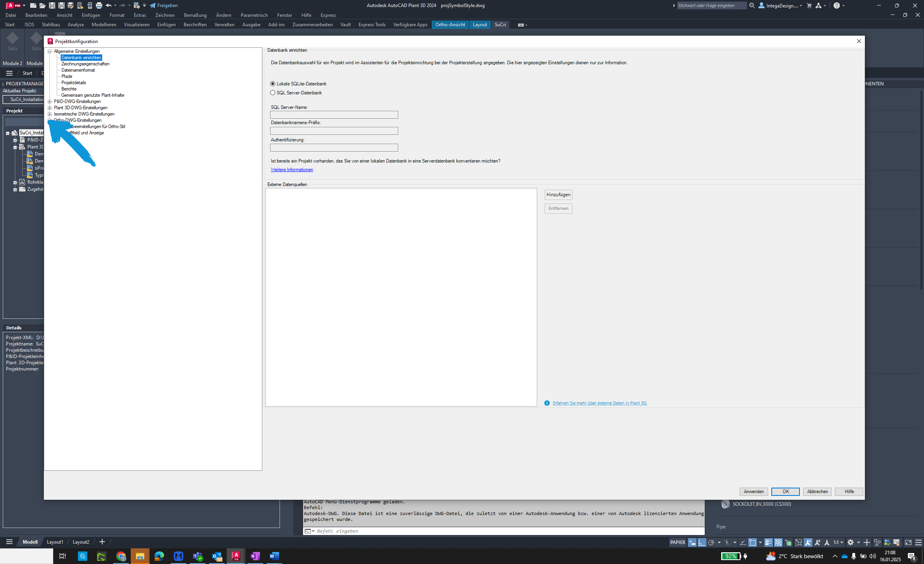
Task: Click the SuCri tab icon in ribbon
Action: (500, 25)
